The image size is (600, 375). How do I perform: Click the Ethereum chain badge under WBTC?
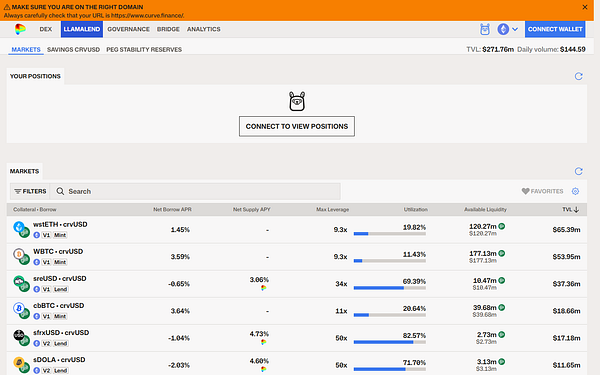click(36, 262)
